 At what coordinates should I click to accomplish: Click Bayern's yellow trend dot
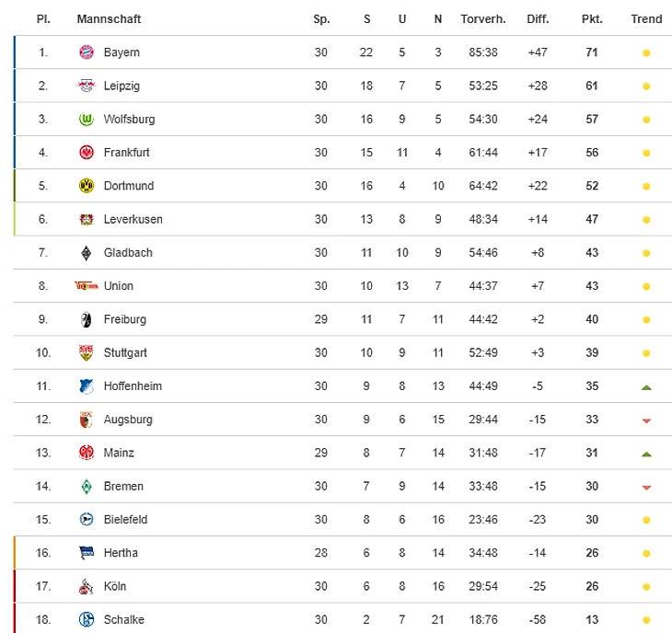pyautogui.click(x=646, y=53)
